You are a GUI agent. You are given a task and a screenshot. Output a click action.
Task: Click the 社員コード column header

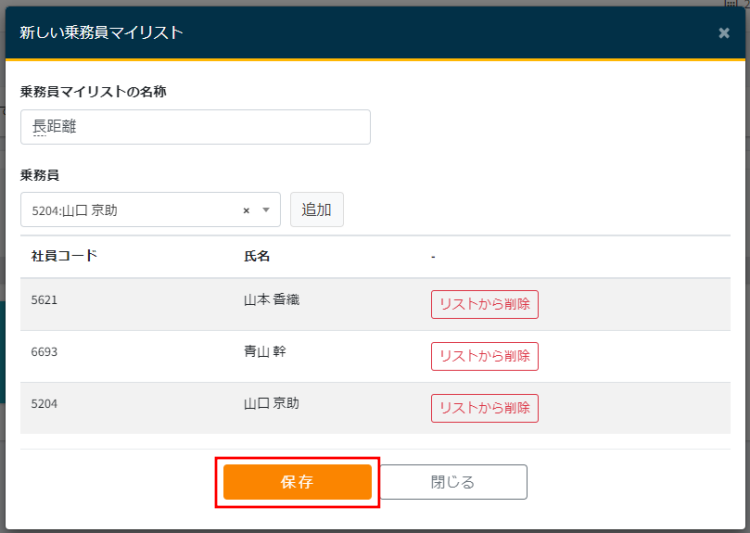tap(64, 256)
